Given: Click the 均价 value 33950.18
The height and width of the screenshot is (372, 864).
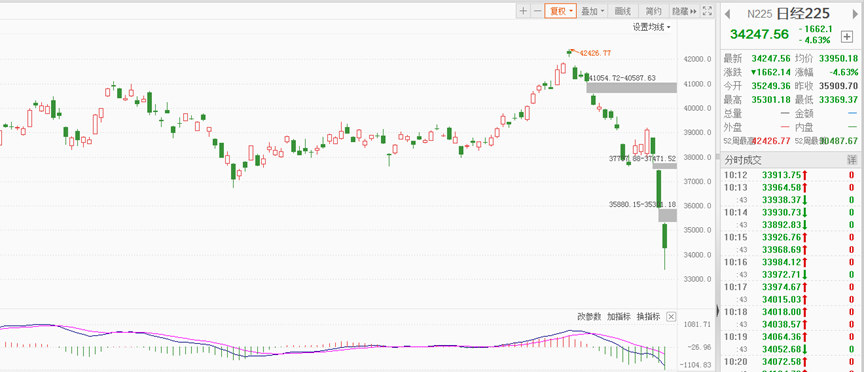Looking at the screenshot, I should (x=838, y=58).
